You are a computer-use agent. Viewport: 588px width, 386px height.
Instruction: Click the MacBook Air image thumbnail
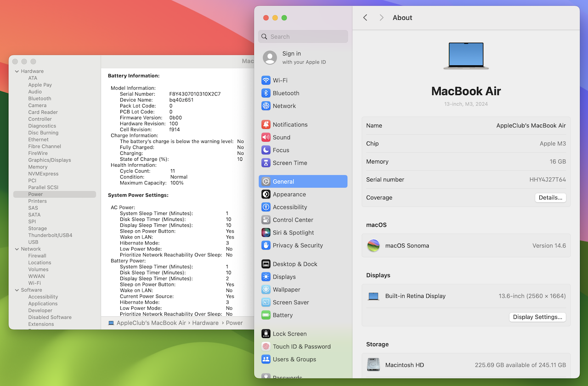(466, 56)
